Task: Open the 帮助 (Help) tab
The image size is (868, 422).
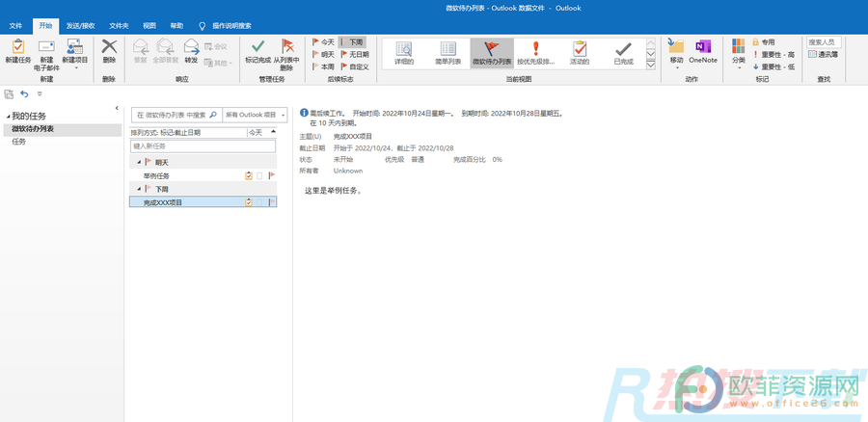Action: [x=176, y=26]
